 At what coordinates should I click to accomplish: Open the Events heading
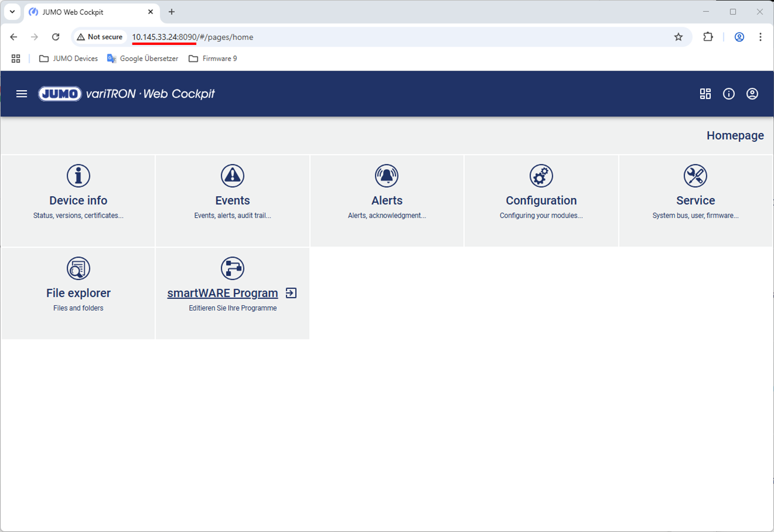[232, 201]
